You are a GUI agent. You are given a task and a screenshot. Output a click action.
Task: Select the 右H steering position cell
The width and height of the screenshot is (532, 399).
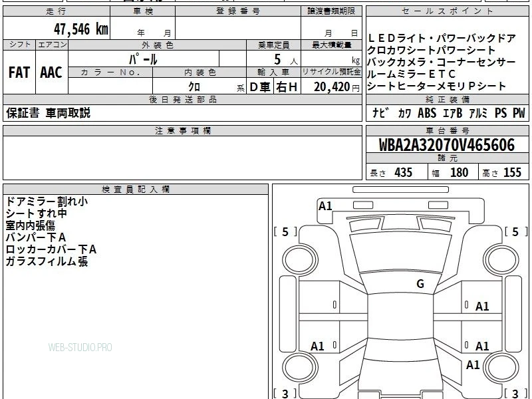pyautogui.click(x=287, y=87)
